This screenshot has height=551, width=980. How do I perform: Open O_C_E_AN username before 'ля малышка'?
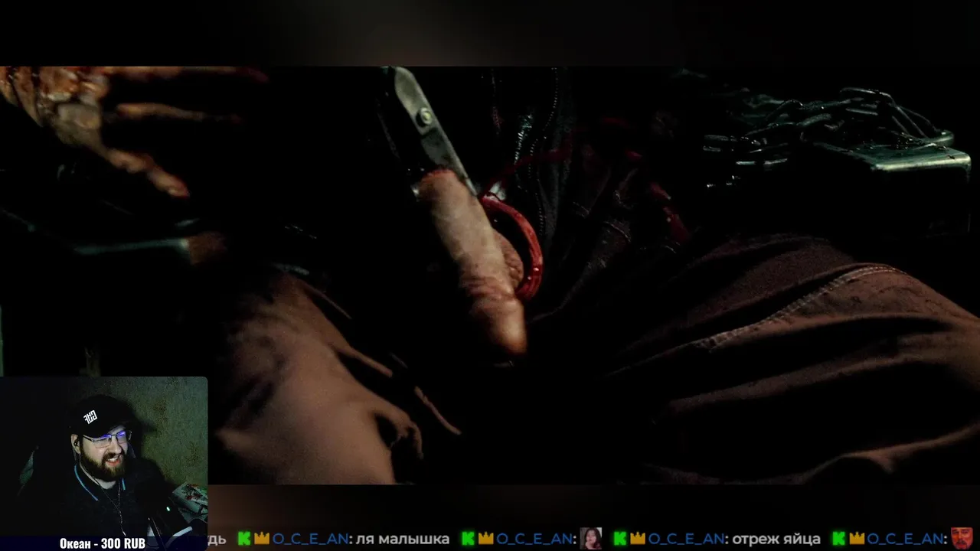point(311,539)
